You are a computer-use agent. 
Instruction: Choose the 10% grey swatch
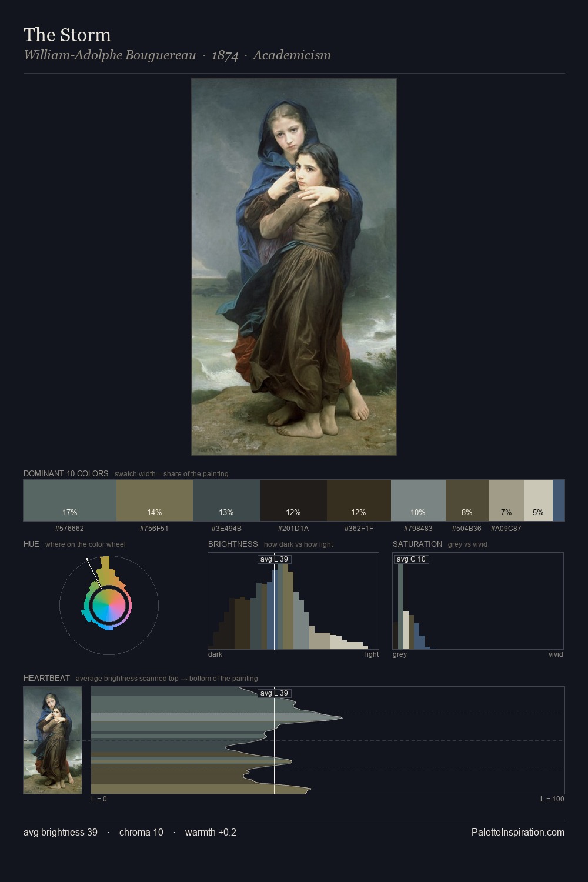point(418,500)
